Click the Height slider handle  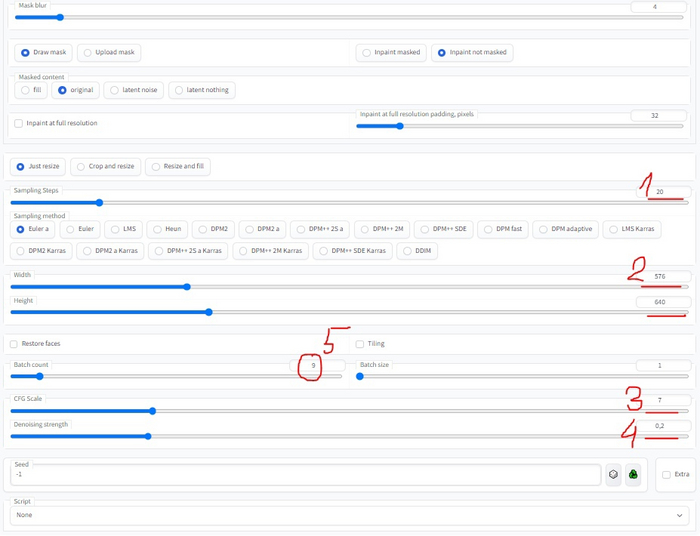tap(209, 312)
